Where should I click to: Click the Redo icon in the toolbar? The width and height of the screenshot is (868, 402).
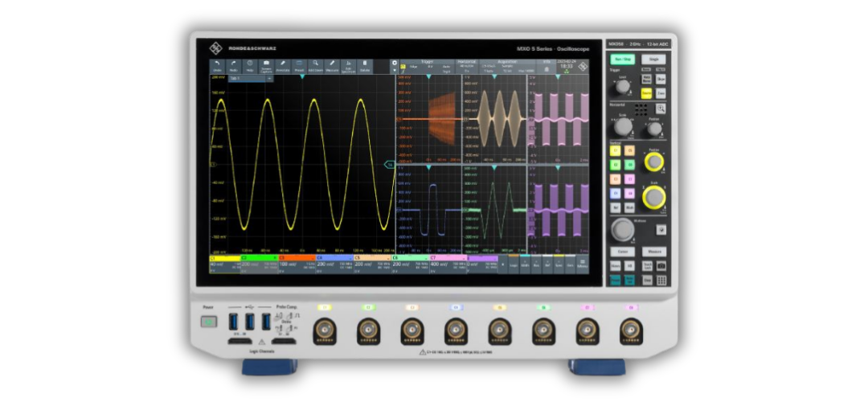click(234, 66)
